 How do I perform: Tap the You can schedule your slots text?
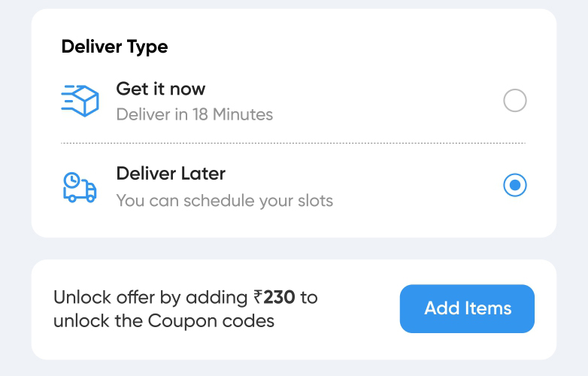point(224,201)
